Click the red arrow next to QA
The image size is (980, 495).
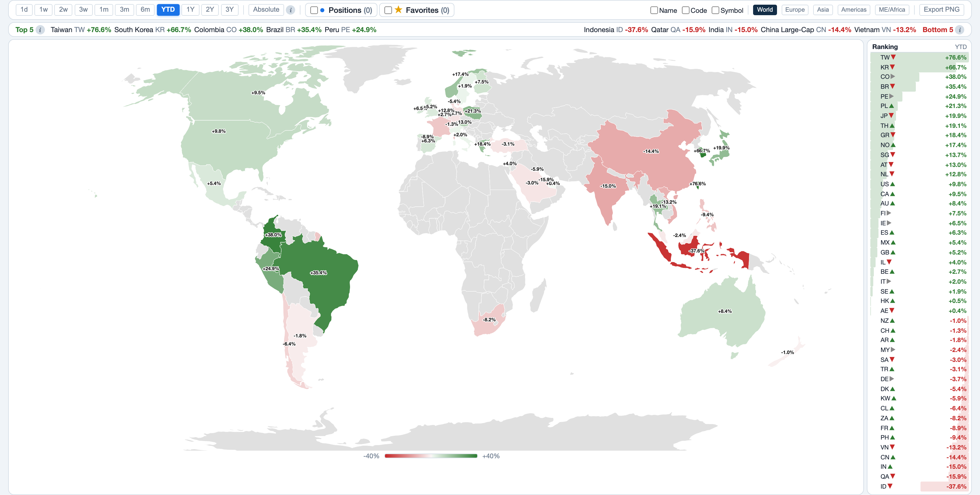(893, 476)
